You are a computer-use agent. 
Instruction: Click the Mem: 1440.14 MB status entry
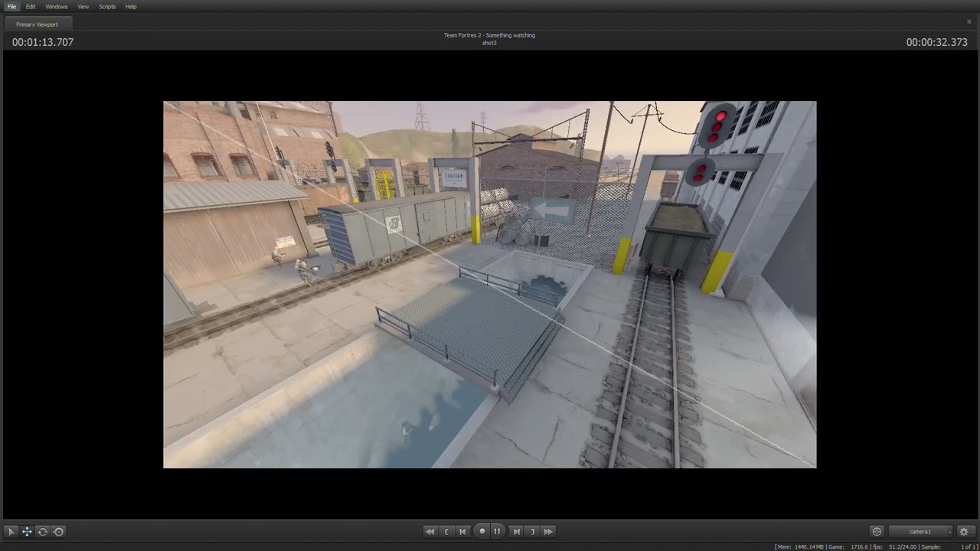click(x=799, y=547)
